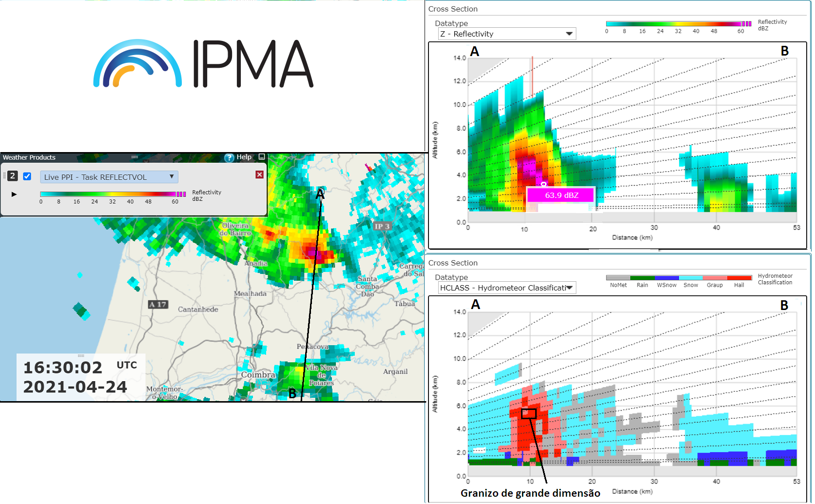
Task: Open the Help question mark icon
Action: click(229, 157)
